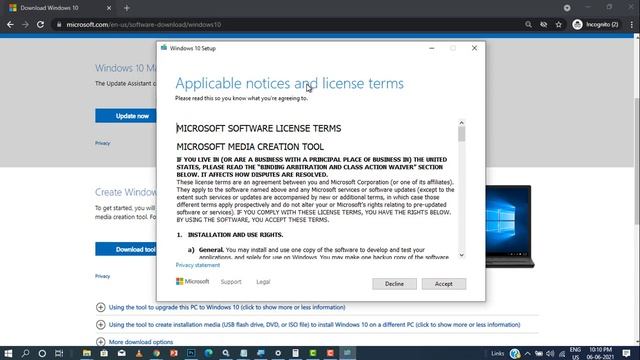This screenshot has height=360, width=640.
Task: Open the clock showing 10:10 PM
Action: (600, 353)
